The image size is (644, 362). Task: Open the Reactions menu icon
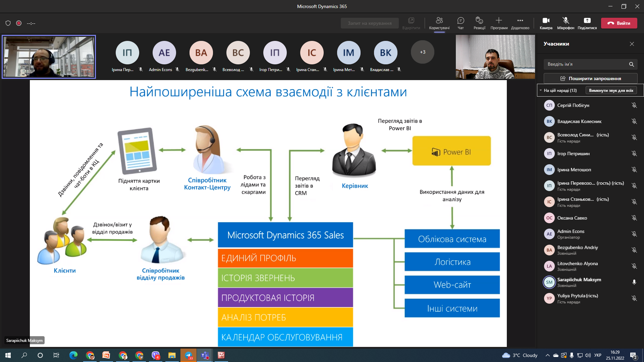[x=479, y=21]
